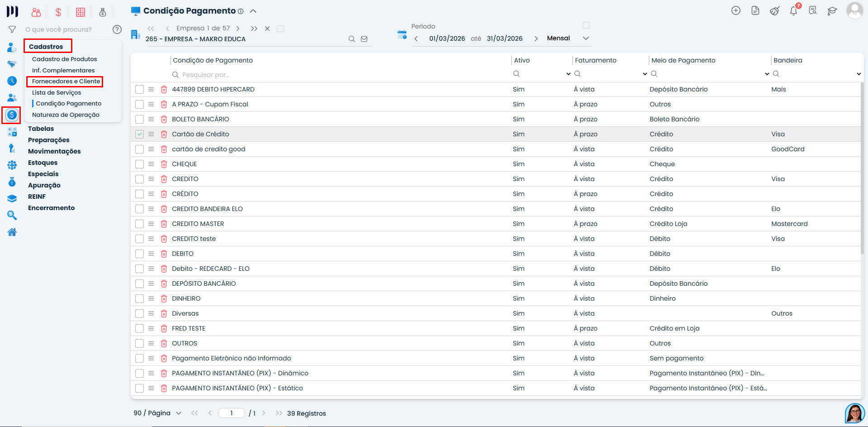The width and height of the screenshot is (868, 427).
Task: Click the document search icon in top bar
Action: coord(813,10)
